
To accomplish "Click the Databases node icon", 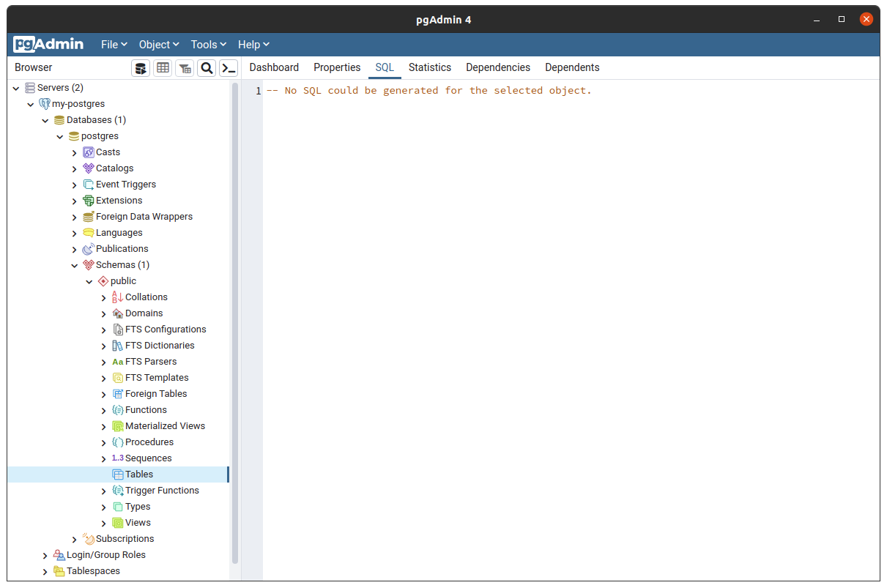I will click(59, 120).
